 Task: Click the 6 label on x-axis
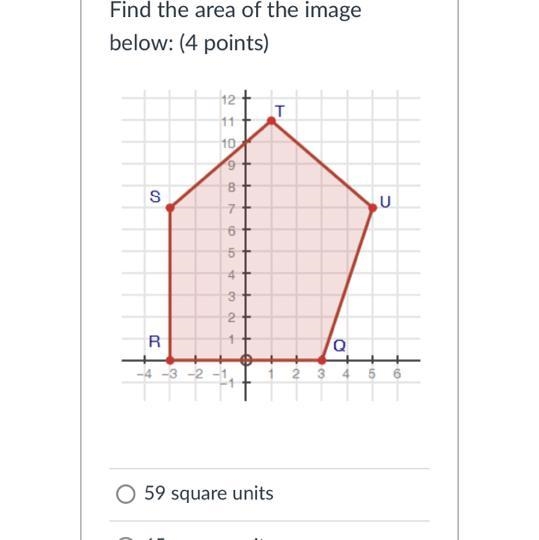(397, 374)
